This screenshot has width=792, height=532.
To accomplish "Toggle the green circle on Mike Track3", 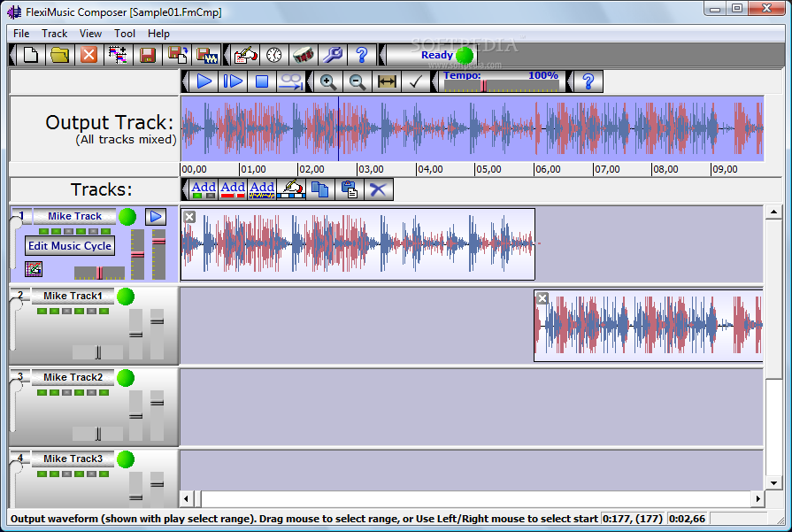I will 126,459.
